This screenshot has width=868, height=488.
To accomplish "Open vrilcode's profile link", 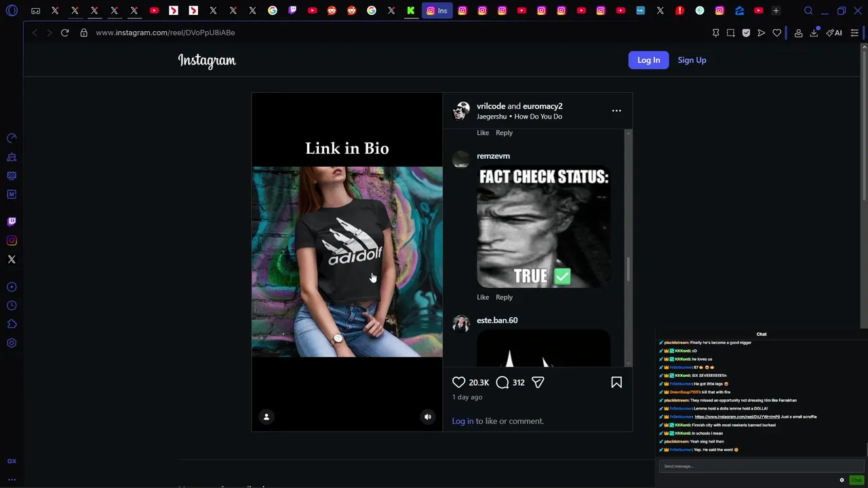I will click(491, 106).
